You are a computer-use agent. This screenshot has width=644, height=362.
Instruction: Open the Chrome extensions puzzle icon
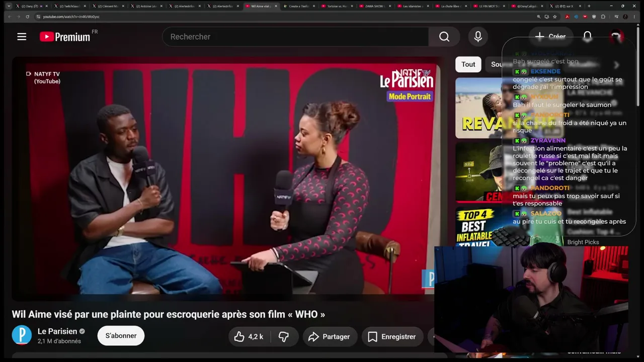(603, 17)
